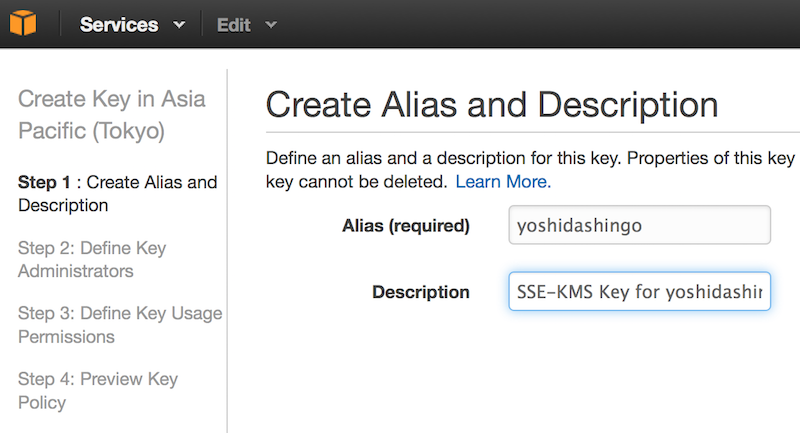Go to Step 4: Preview Key Policy
This screenshot has width=800, height=433.
pyautogui.click(x=97, y=391)
